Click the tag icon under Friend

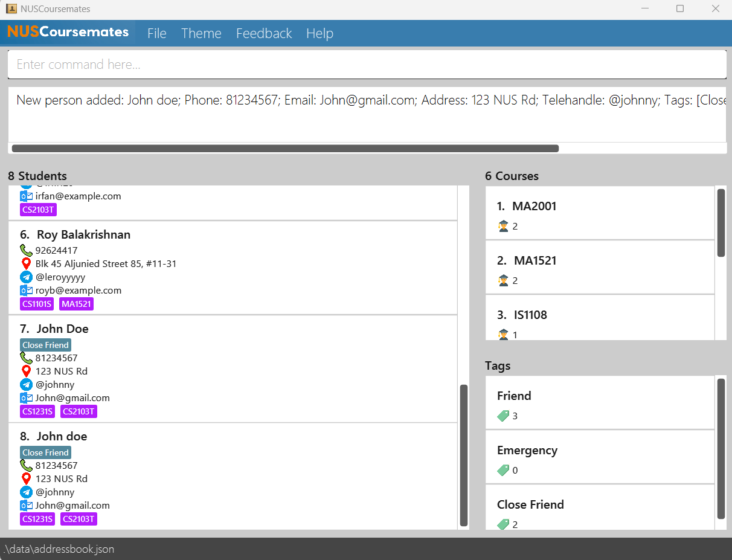point(503,416)
